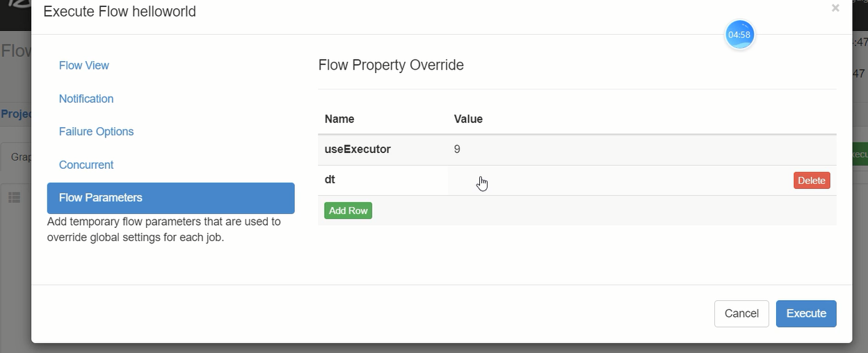Switch to the Notification settings

click(86, 99)
